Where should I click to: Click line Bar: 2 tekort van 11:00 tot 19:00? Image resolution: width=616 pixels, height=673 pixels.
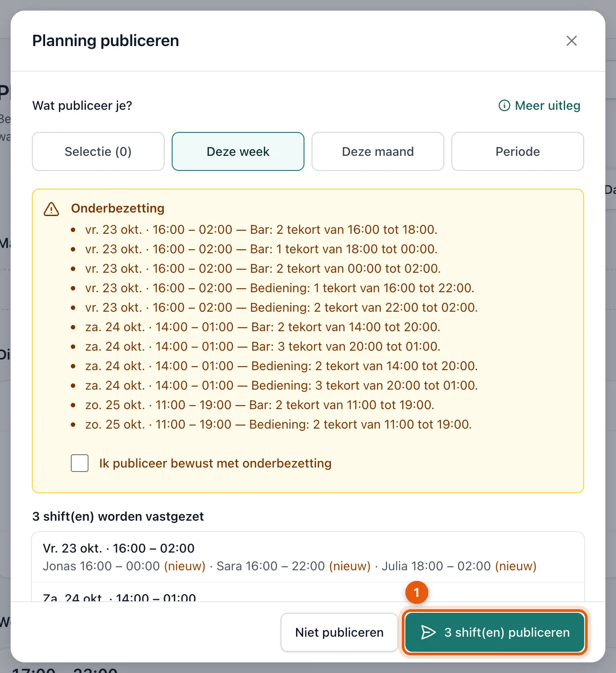(x=260, y=405)
